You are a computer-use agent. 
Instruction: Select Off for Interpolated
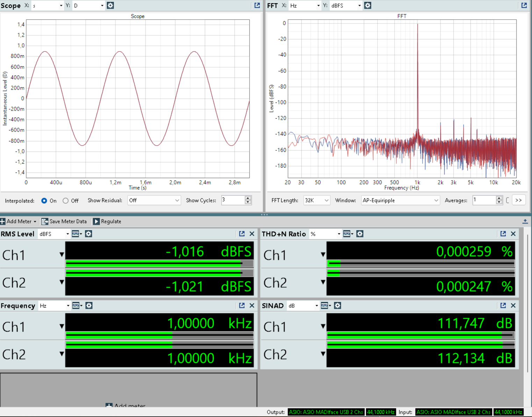(x=66, y=200)
